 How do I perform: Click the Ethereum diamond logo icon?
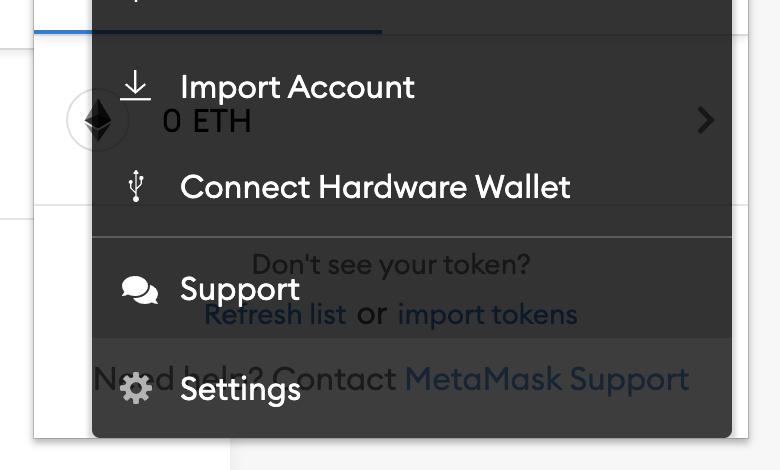click(x=98, y=120)
